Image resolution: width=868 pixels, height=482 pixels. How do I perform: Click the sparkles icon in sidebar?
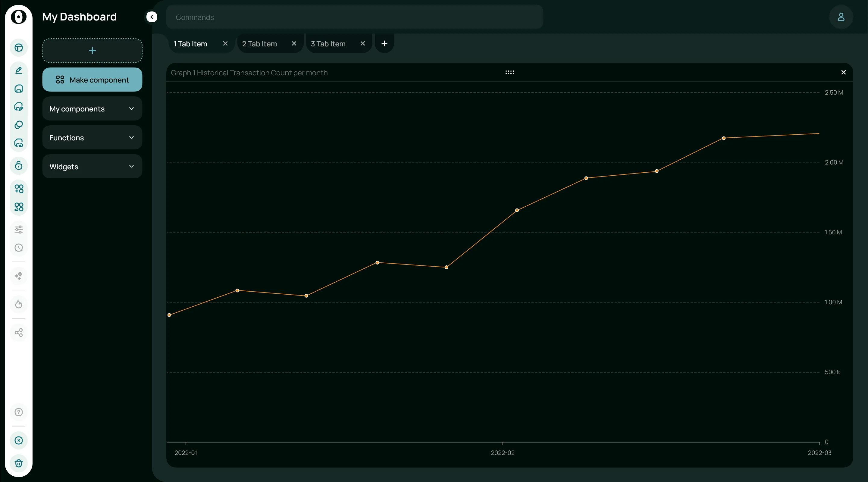tap(19, 276)
